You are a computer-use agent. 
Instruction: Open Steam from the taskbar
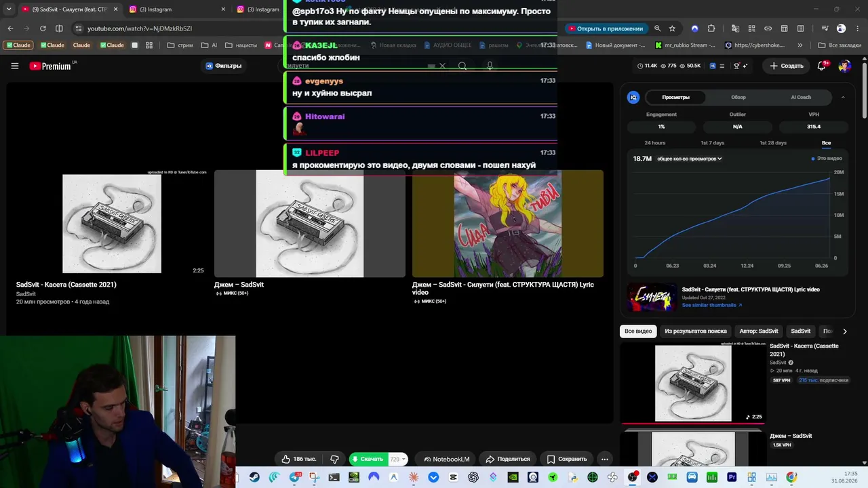(254, 477)
